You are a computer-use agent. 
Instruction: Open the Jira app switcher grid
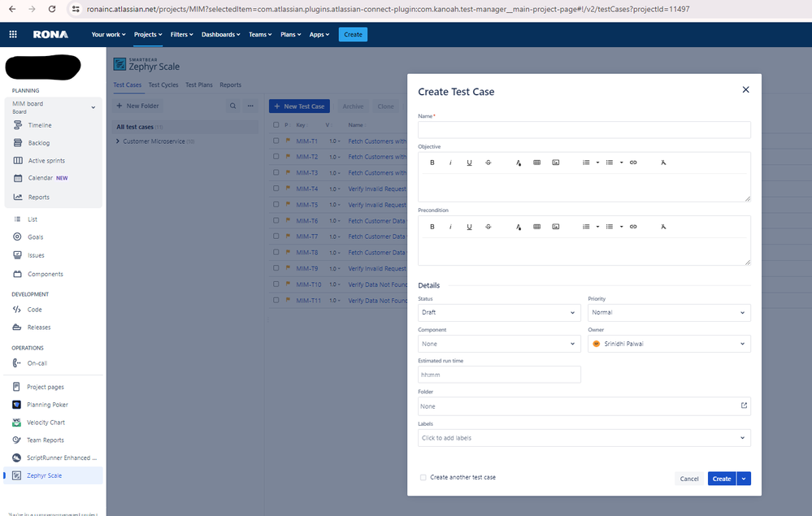(x=13, y=34)
